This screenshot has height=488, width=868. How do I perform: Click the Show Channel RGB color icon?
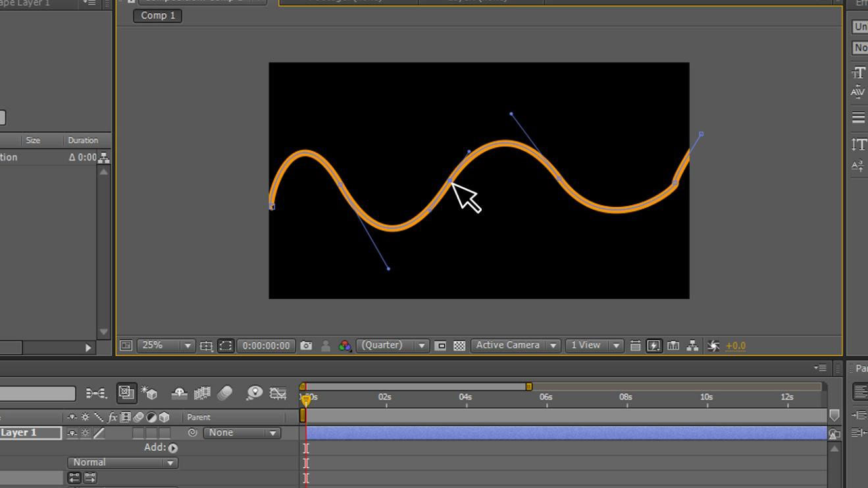pos(344,346)
